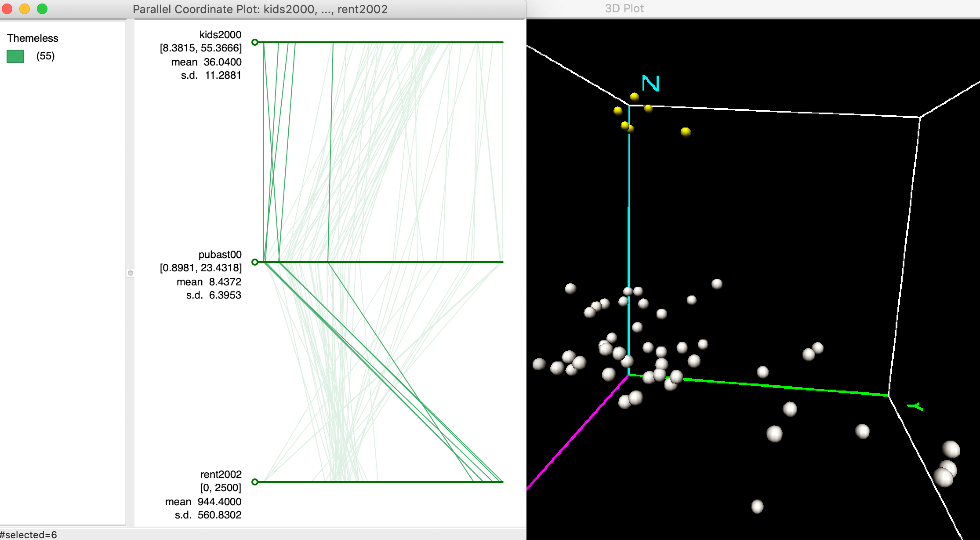This screenshot has width=980, height=540.
Task: Click the green Y axis label
Action: pos(915,406)
